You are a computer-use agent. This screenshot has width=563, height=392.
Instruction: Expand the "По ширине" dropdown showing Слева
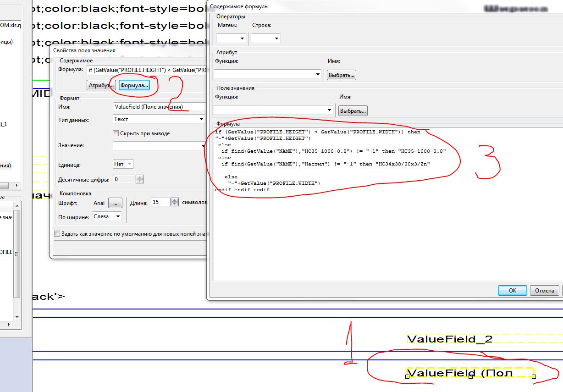pos(107,216)
